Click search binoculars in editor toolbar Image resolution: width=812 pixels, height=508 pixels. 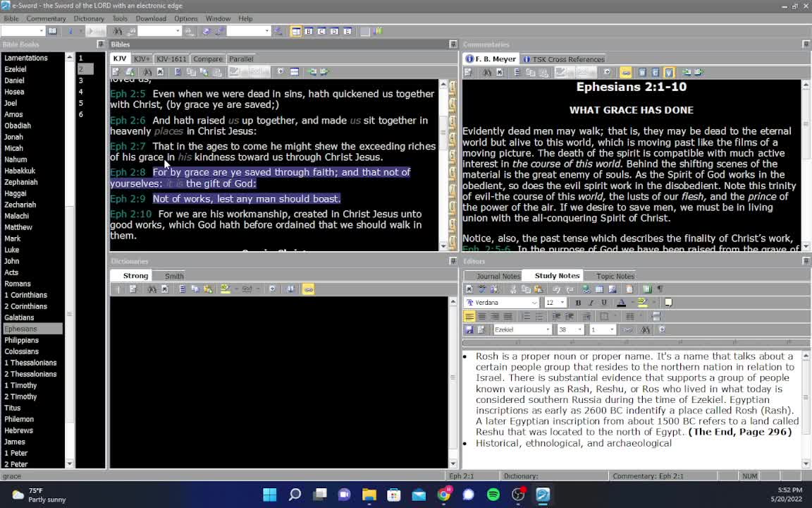click(x=645, y=329)
